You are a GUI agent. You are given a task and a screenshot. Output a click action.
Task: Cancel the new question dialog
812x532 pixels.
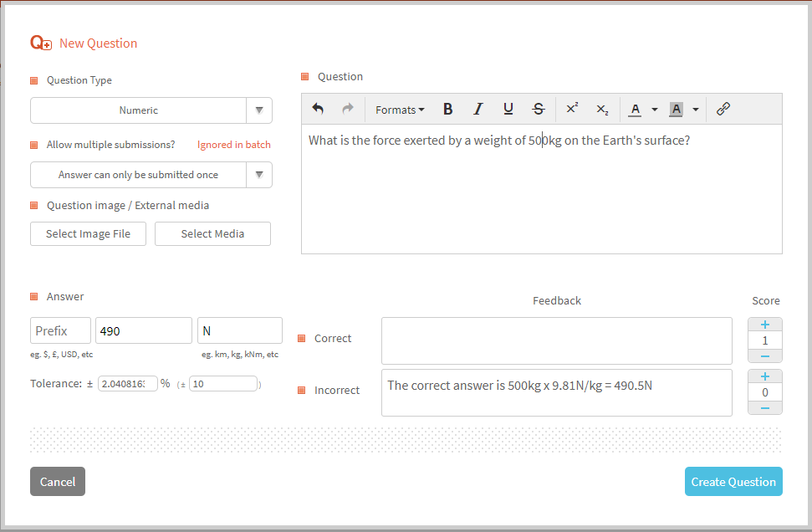point(58,482)
